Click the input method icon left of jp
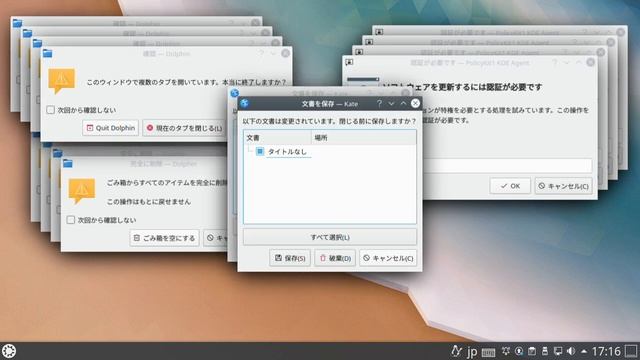The height and width of the screenshot is (360, 640). (x=456, y=351)
